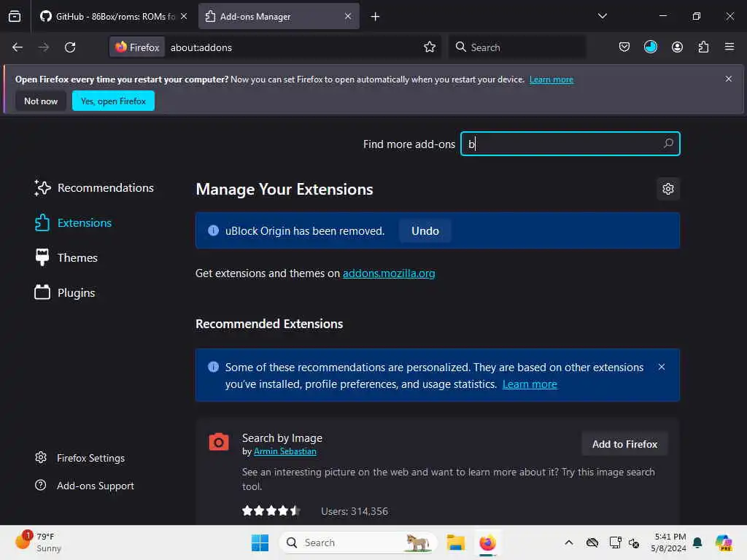
Task: Open the Plugins category
Action: pos(65,292)
